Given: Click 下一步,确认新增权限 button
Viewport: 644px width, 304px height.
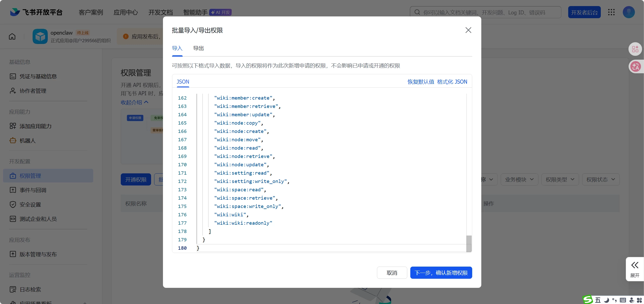Looking at the screenshot, I should [x=441, y=273].
